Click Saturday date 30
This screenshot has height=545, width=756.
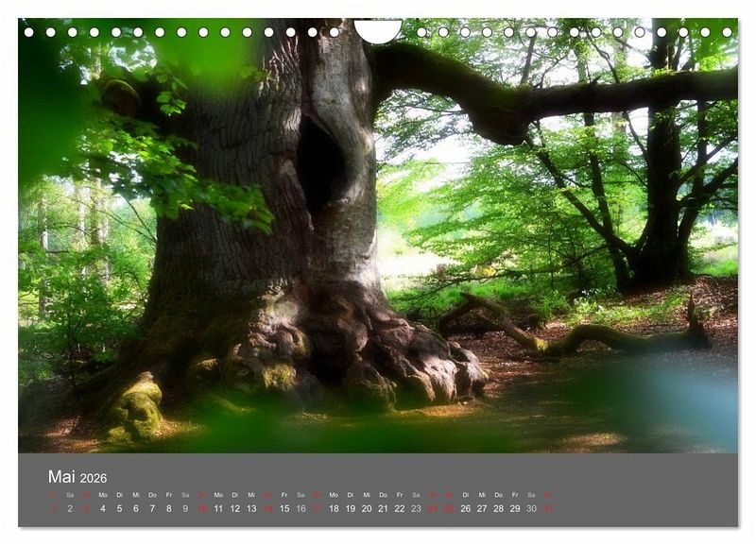[x=531, y=508]
